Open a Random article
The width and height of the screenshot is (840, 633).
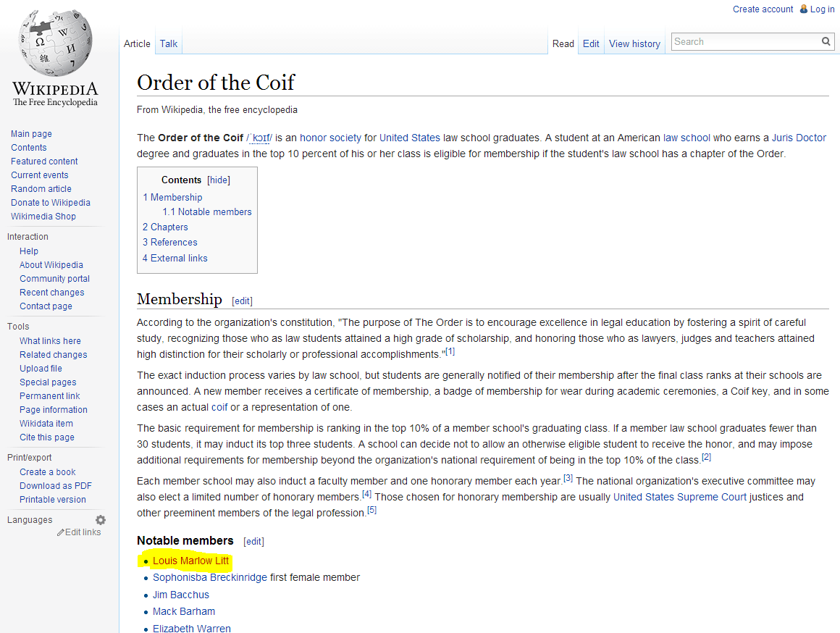point(41,188)
